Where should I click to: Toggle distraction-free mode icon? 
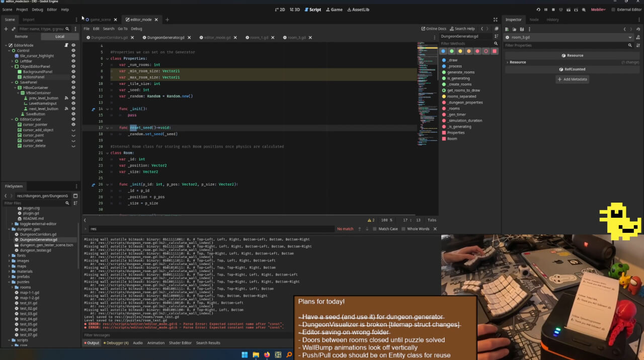(x=495, y=20)
